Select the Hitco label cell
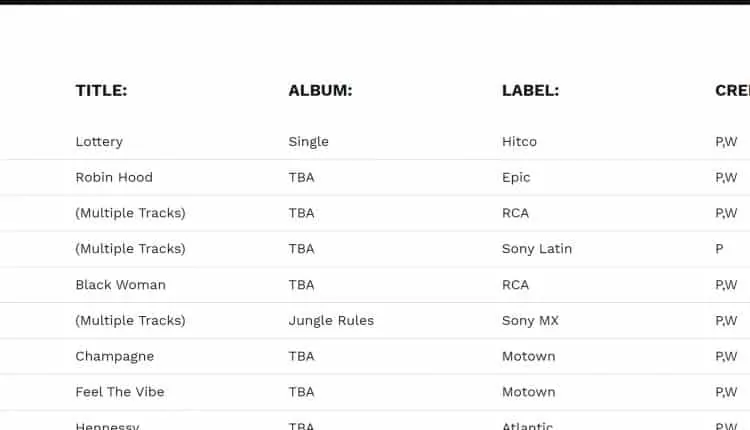Image resolution: width=750 pixels, height=430 pixels. tap(519, 142)
